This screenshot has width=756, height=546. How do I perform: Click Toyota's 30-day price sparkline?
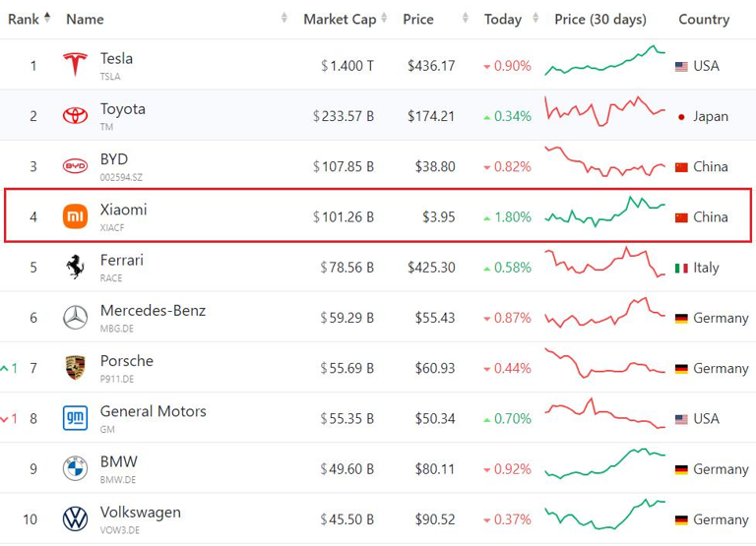point(605,111)
